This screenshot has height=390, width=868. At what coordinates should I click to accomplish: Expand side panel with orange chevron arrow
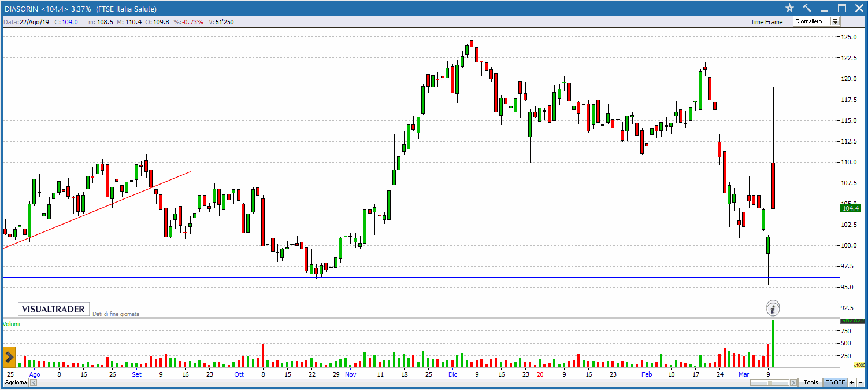click(x=9, y=356)
